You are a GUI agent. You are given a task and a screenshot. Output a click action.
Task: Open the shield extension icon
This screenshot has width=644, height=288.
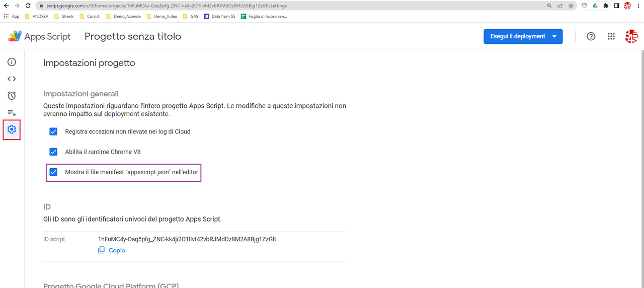click(x=585, y=6)
